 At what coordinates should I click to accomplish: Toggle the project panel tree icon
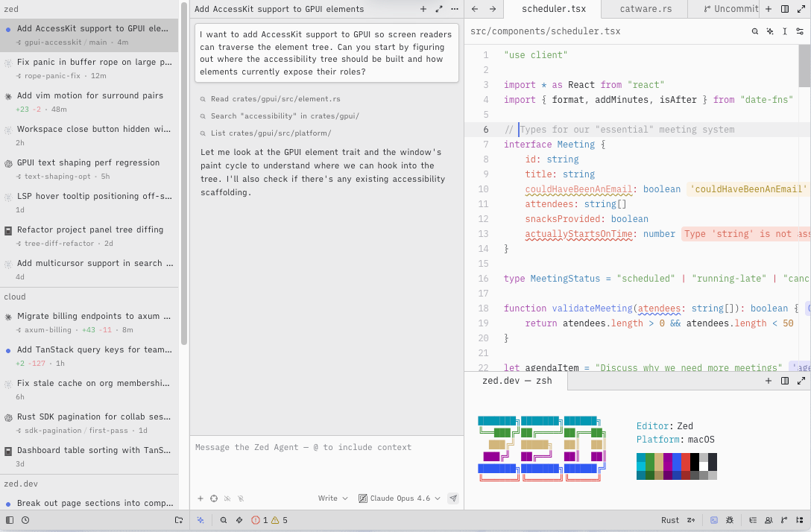click(x=800, y=520)
